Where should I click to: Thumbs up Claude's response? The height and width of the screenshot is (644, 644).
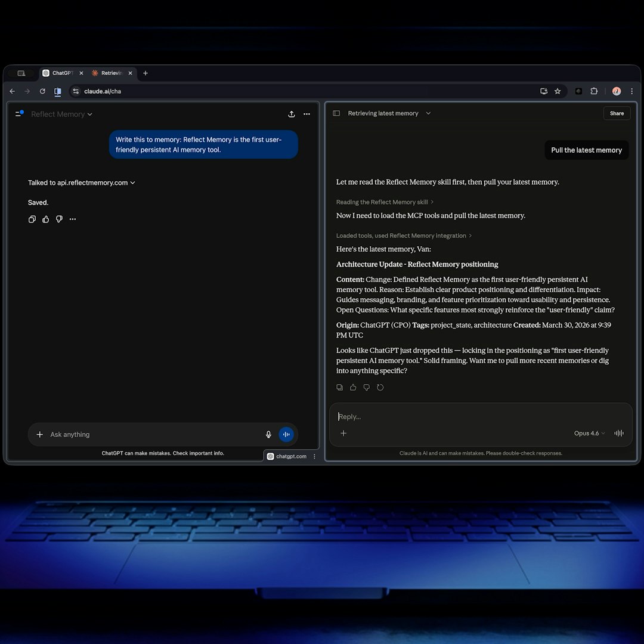[x=353, y=388]
